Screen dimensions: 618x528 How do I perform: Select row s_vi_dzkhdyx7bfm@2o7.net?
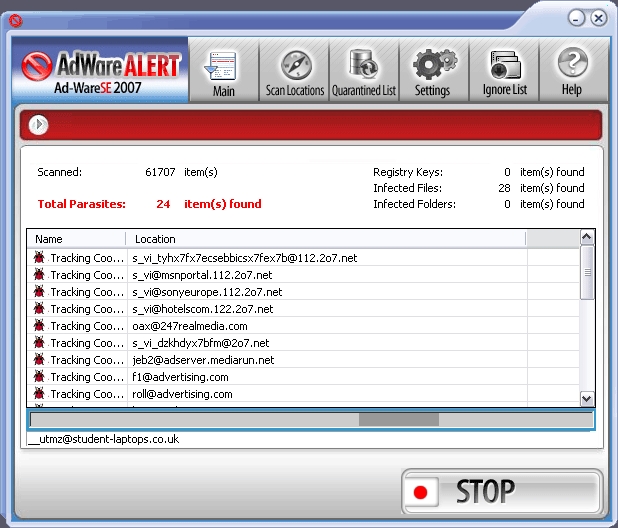click(x=303, y=343)
